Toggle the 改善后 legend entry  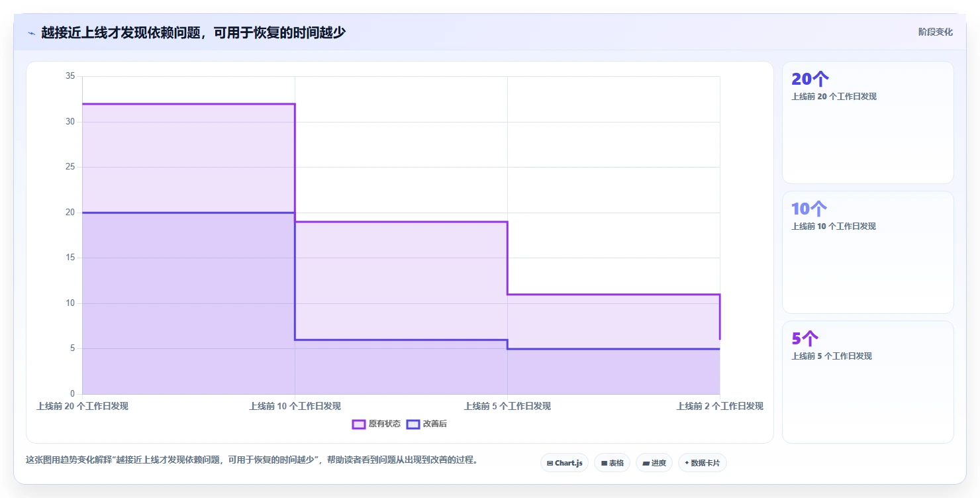pyautogui.click(x=426, y=424)
